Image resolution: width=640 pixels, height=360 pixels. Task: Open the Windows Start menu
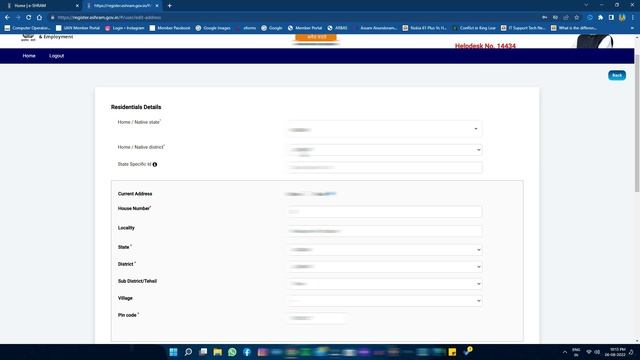pos(173,352)
